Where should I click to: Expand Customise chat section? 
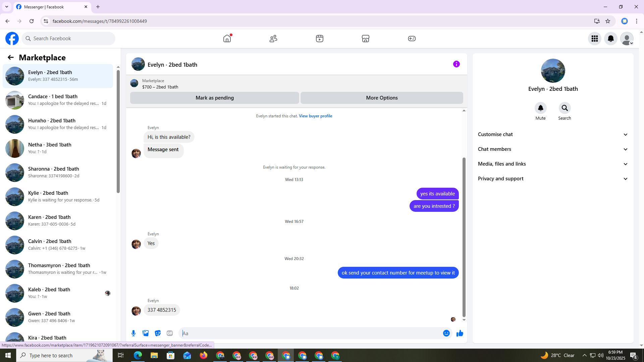pos(553,134)
